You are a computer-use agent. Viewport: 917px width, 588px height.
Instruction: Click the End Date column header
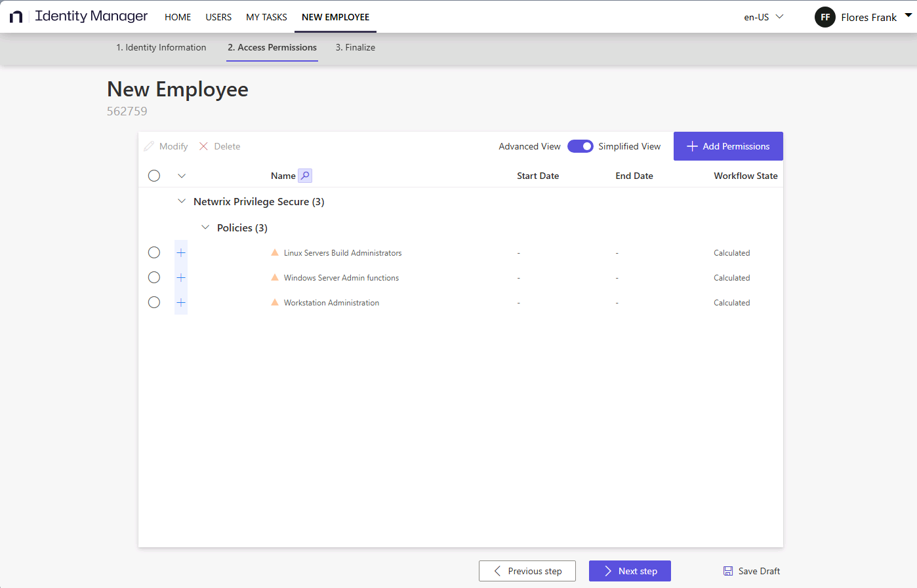tap(634, 176)
